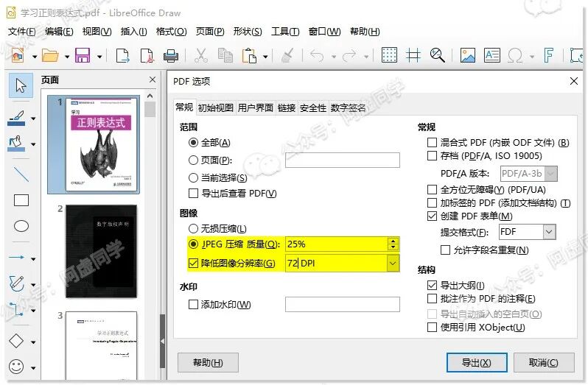Open the New document dropdown arrow

[35, 57]
